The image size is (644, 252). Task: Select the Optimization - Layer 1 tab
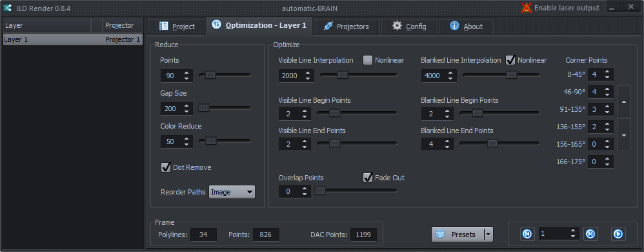259,25
